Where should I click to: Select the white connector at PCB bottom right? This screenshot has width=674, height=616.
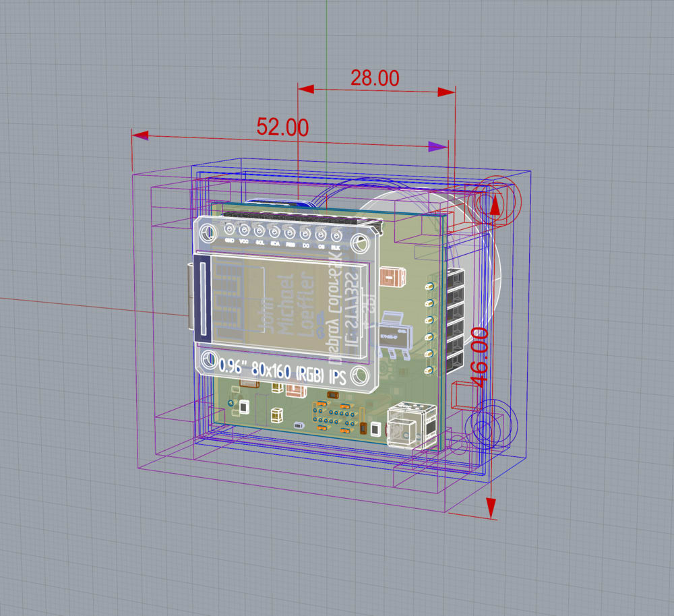[412, 425]
